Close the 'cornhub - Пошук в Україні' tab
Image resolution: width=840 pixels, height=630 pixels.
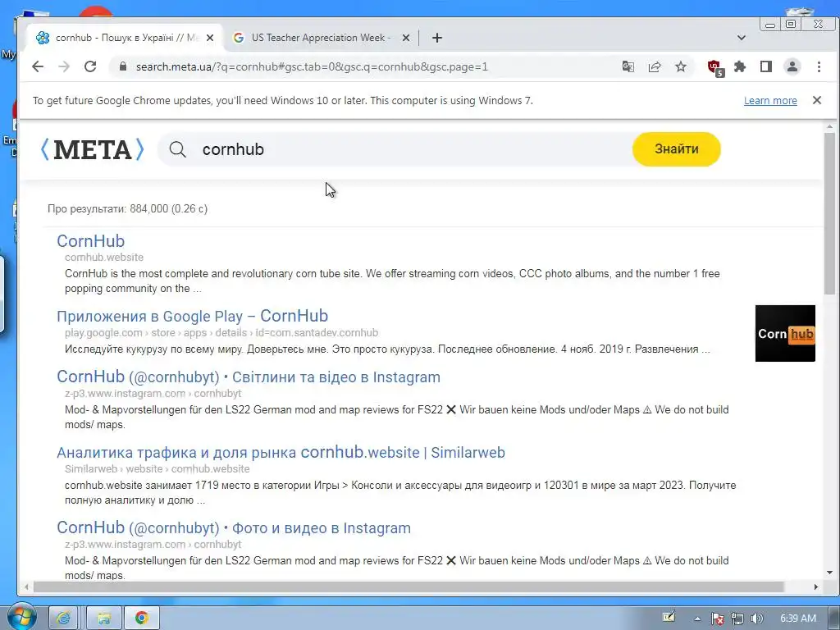[x=210, y=38]
